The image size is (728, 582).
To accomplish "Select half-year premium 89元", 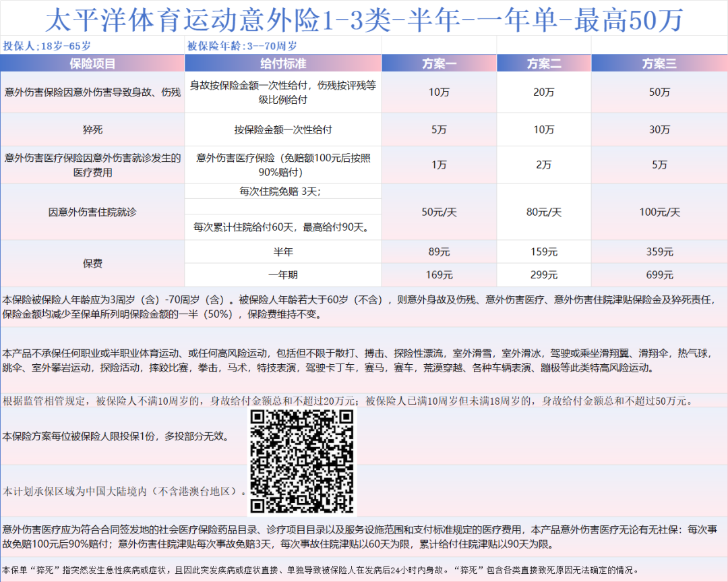I will coord(439,252).
